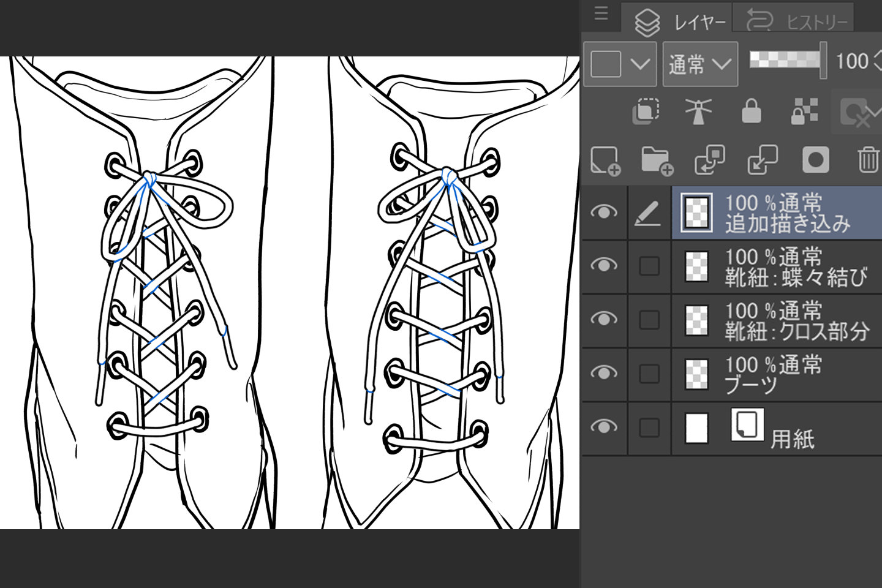Click the create layer mask icon
Image resolution: width=882 pixels, height=588 pixels.
pyautogui.click(x=815, y=160)
